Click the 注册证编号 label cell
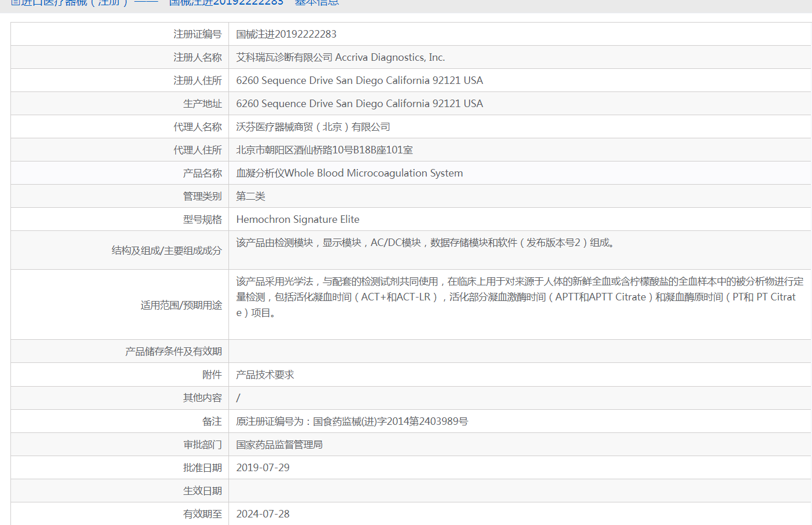 point(120,34)
